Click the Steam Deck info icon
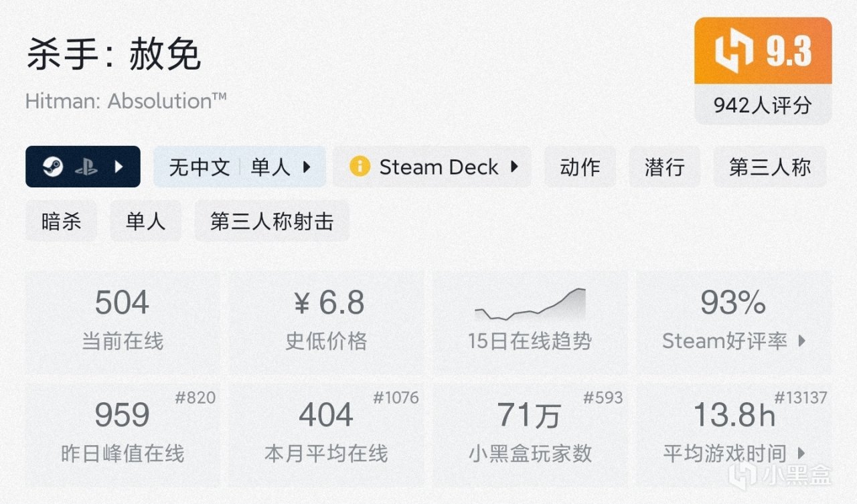 click(360, 167)
